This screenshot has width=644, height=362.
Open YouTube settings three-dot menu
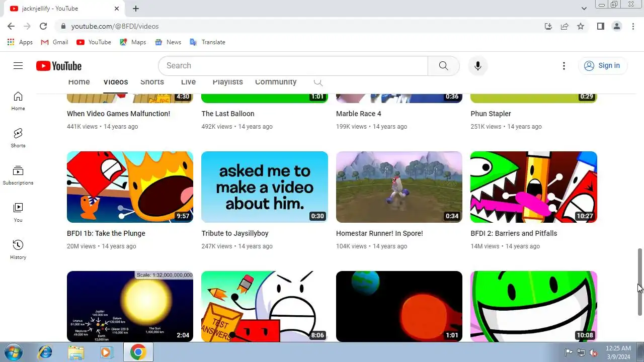[564, 66]
